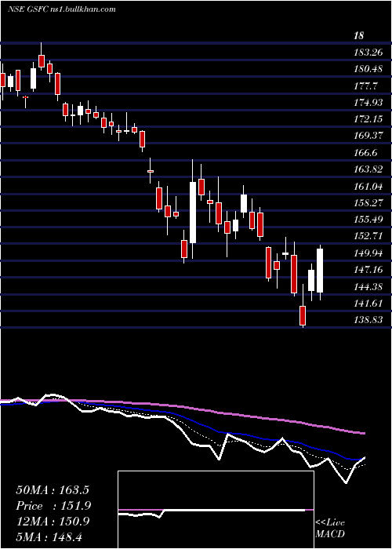This screenshot has height=549, width=392.
Task: Click the 169.37 price label
Action: click(x=368, y=136)
